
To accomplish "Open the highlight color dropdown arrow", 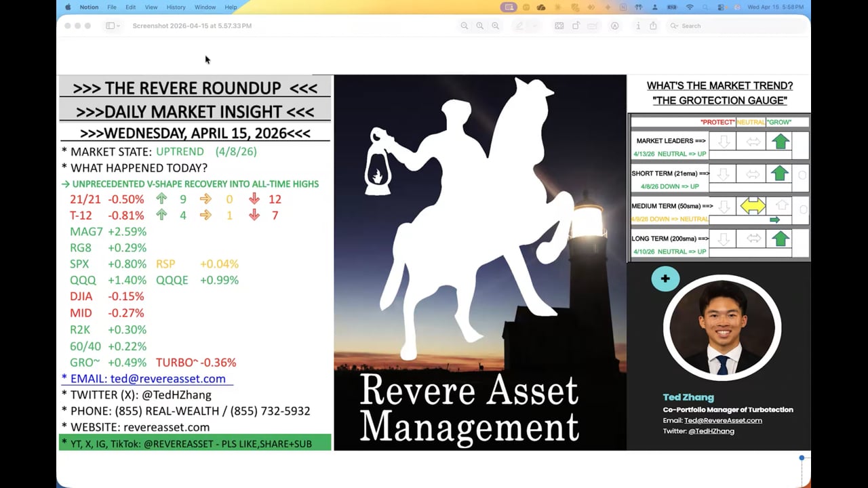I will click(535, 26).
